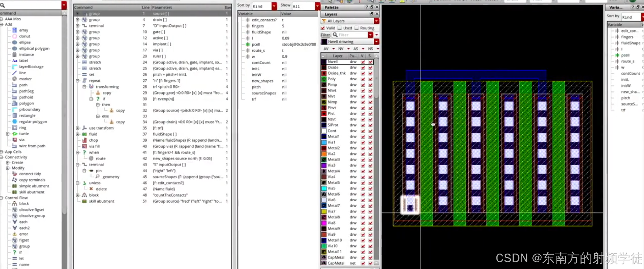
Task: Open the command search dropdown button
Action: [64, 5]
